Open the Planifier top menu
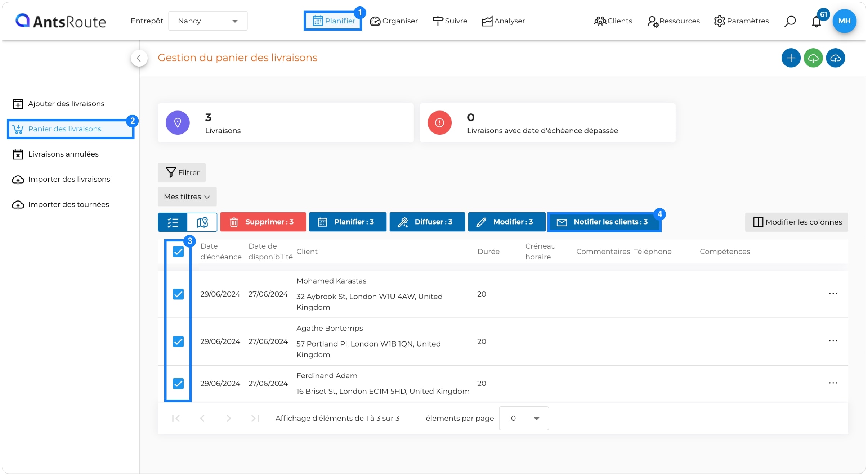The image size is (868, 475). tap(333, 21)
